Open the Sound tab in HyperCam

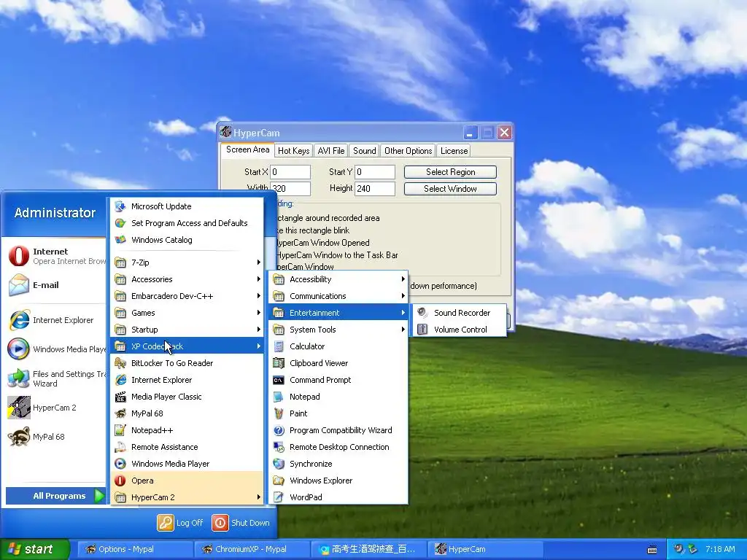click(x=365, y=150)
